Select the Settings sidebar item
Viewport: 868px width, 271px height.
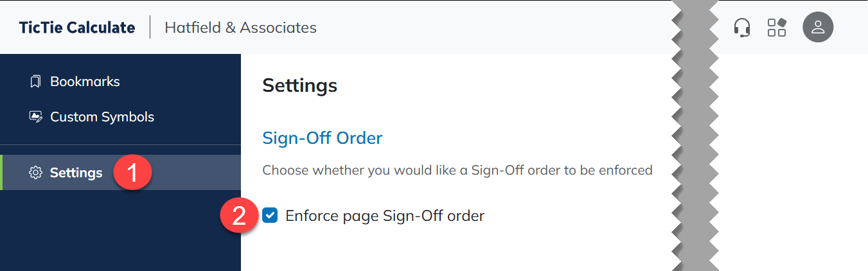coord(120,173)
